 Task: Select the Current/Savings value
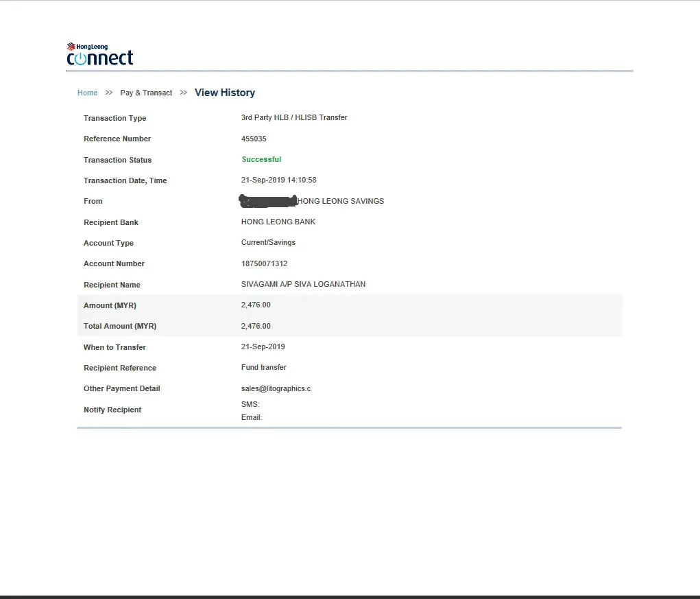[268, 242]
